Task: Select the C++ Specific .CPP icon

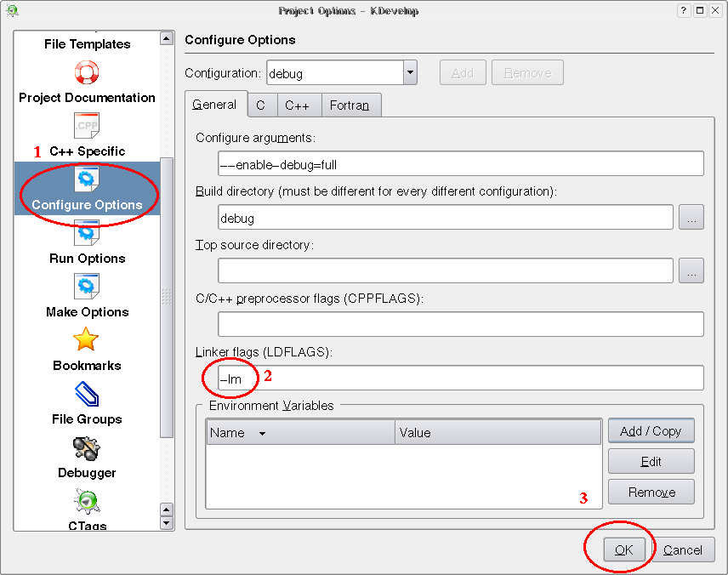Action: (x=87, y=125)
